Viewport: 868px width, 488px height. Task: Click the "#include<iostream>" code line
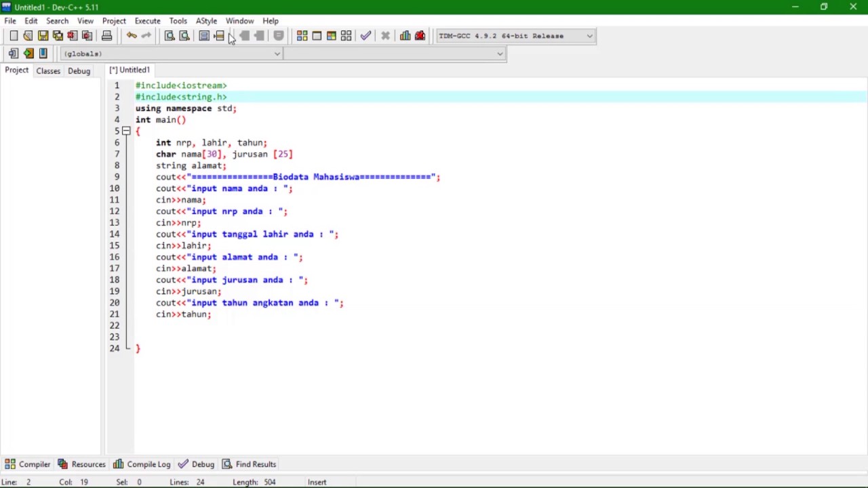(181, 85)
